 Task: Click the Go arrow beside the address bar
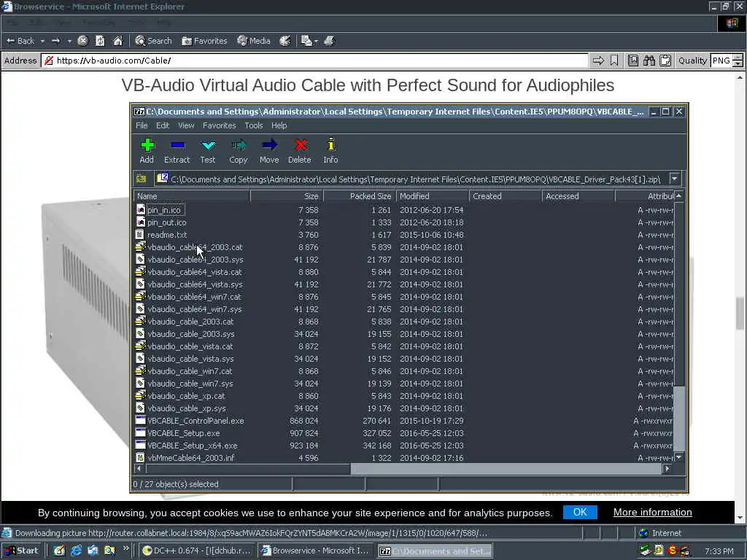tap(598, 61)
